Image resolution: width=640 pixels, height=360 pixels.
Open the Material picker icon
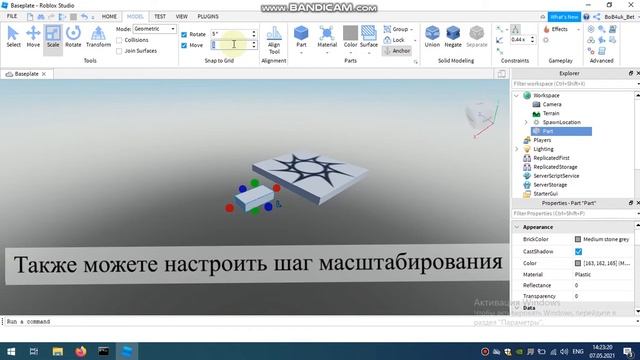pos(327,33)
